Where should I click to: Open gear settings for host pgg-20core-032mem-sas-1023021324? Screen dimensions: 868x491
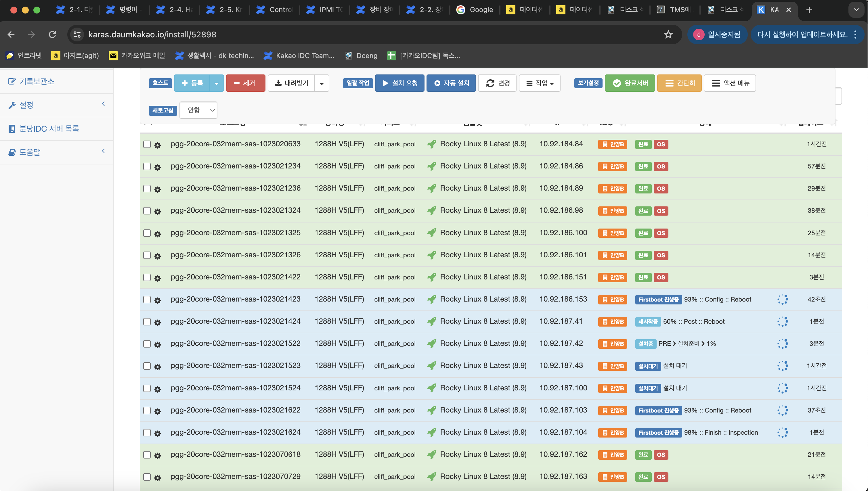[x=158, y=212]
